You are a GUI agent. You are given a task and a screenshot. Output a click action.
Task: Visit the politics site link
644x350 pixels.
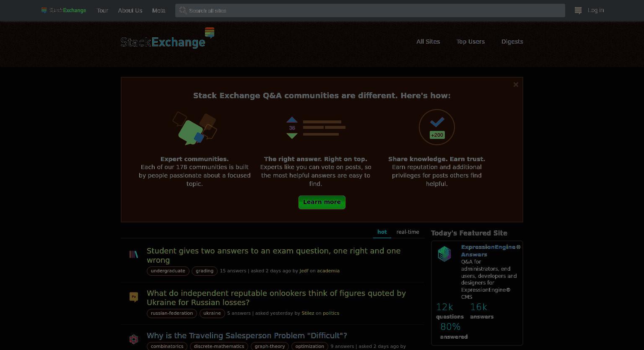(x=331, y=313)
